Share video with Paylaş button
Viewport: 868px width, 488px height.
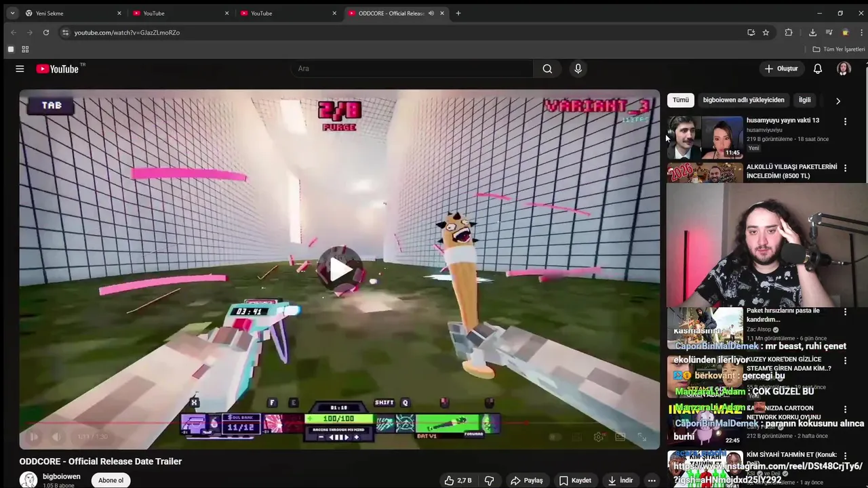click(x=527, y=481)
